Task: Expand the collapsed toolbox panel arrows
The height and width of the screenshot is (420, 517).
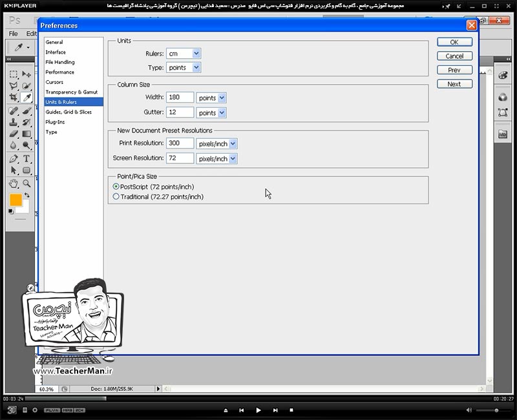Action: [9, 59]
